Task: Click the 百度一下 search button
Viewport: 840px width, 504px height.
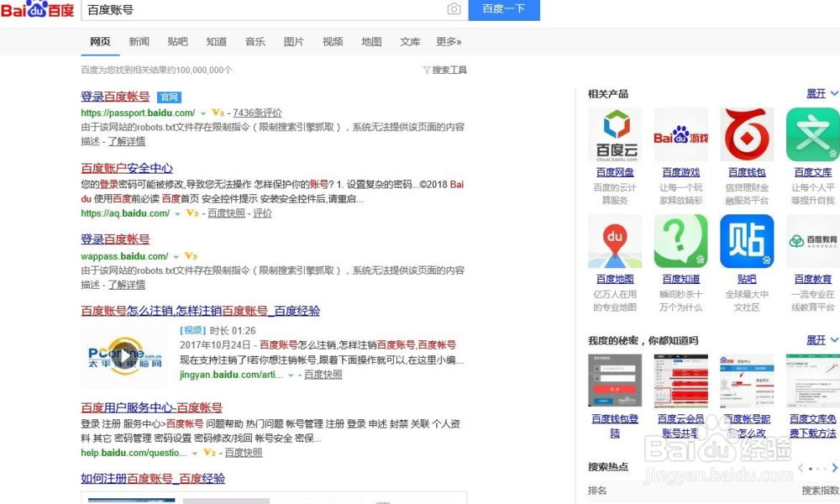Action: pyautogui.click(x=504, y=9)
